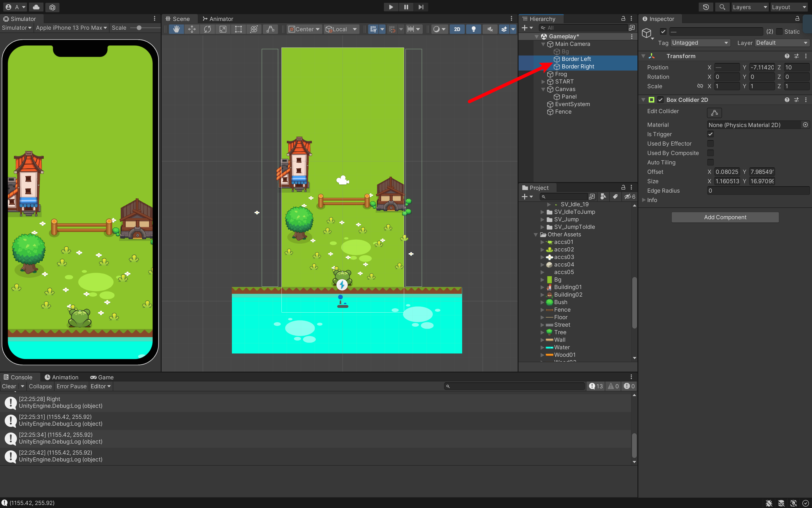Enable Used By Composite checkbox
This screenshot has width=812, height=508.
[710, 153]
